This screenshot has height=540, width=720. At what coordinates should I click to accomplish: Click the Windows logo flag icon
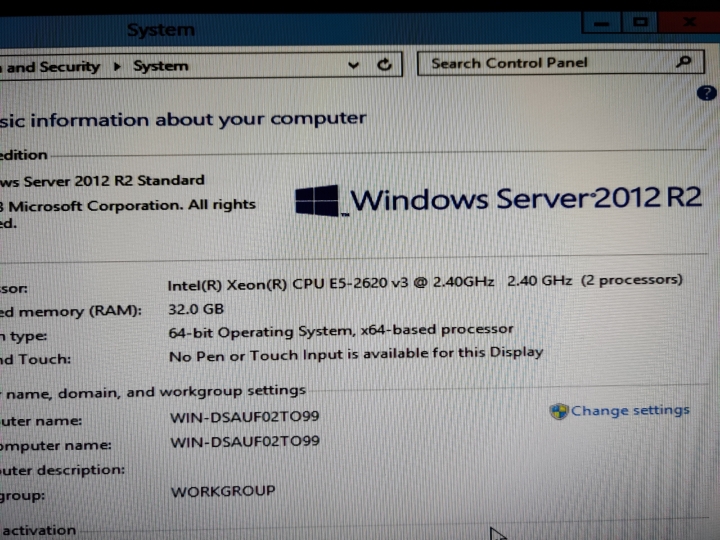coord(317,200)
